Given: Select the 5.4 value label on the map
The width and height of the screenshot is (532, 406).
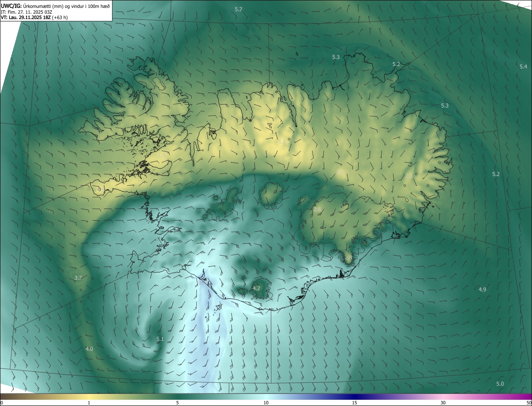Looking at the screenshot, I should pos(523,67).
